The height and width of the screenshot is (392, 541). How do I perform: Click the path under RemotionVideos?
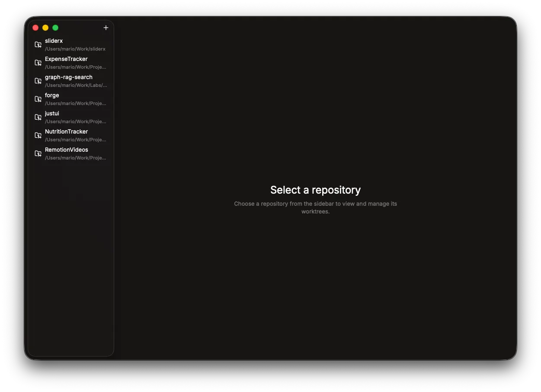[x=76, y=158]
